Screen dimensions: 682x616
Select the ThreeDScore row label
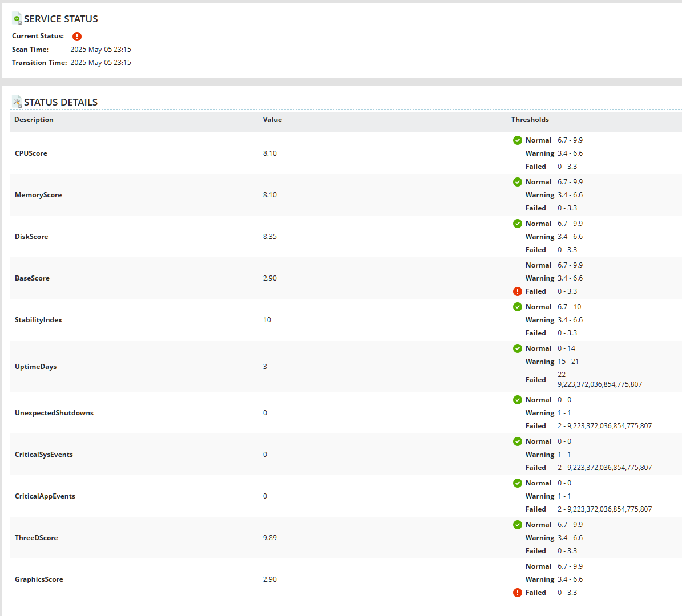tap(36, 538)
